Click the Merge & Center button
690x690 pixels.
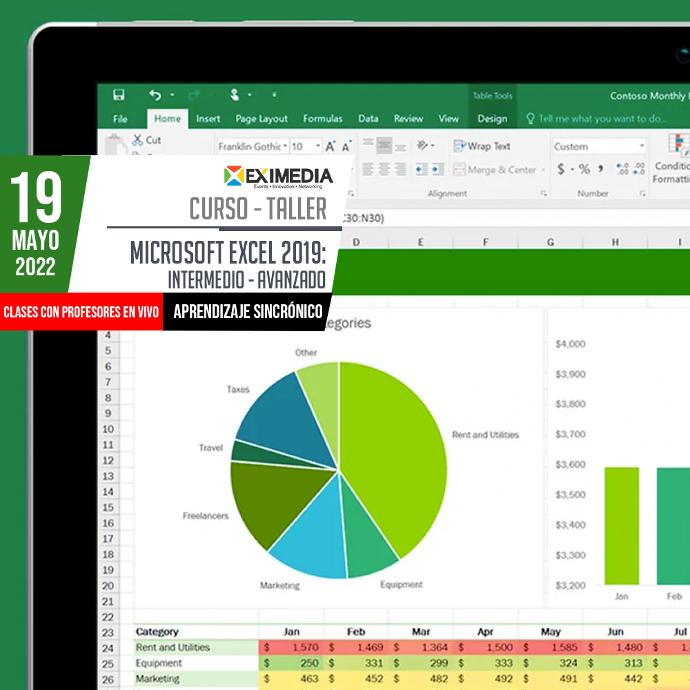point(495,169)
